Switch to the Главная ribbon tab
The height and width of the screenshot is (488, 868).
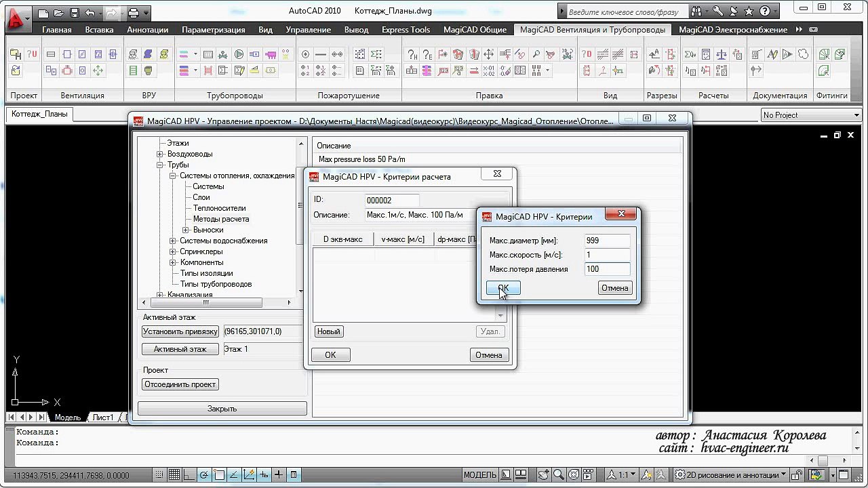(56, 30)
